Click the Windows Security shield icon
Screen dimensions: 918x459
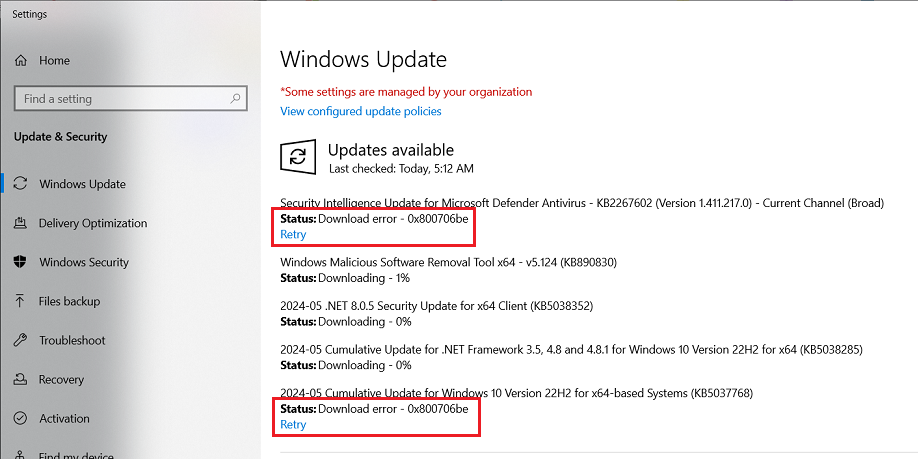coord(20,262)
